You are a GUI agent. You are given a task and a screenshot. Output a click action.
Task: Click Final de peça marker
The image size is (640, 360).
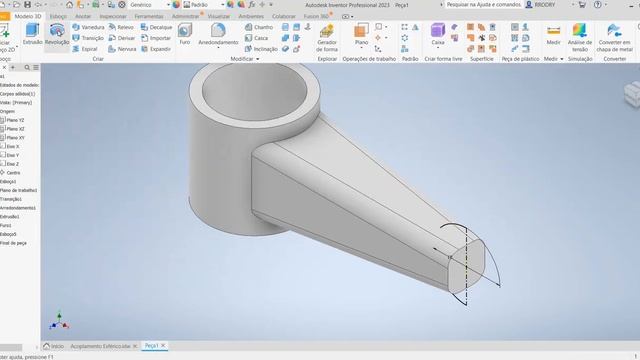pos(13,243)
